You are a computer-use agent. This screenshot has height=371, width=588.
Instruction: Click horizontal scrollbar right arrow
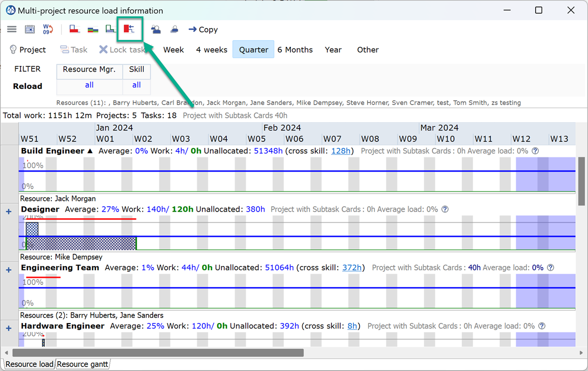581,352
